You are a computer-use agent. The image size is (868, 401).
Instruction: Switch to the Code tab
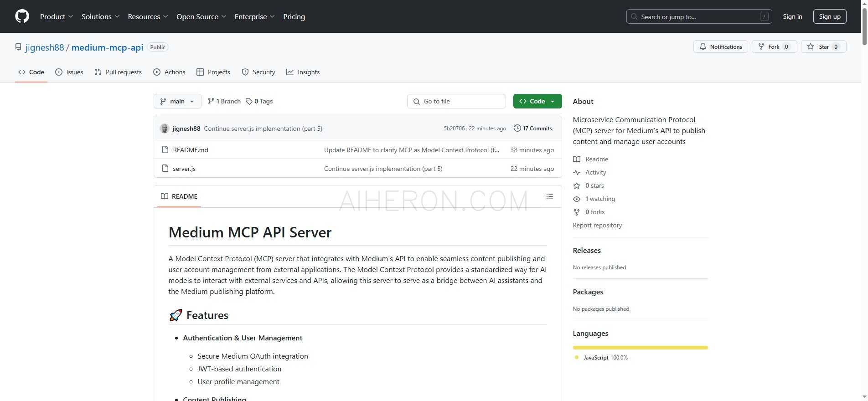[31, 72]
